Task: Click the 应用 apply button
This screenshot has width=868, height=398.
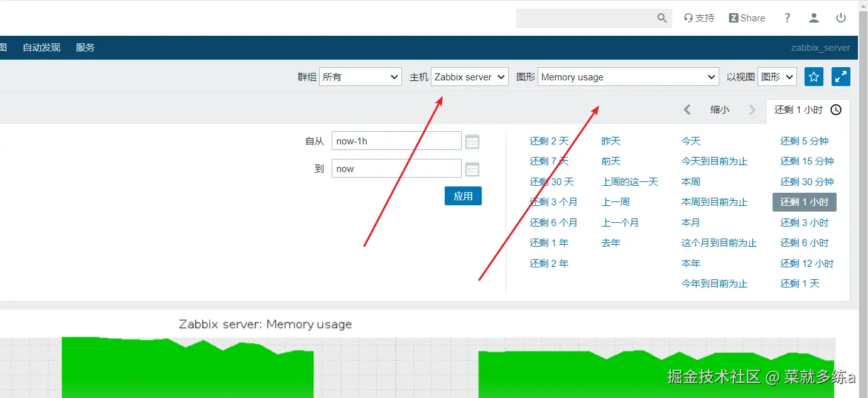Action: pyautogui.click(x=463, y=196)
